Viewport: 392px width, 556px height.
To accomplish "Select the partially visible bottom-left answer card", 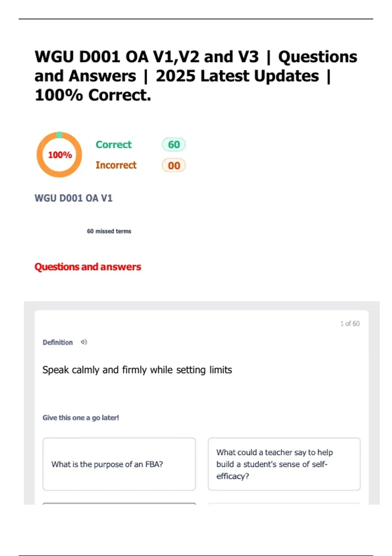I will [119, 504].
